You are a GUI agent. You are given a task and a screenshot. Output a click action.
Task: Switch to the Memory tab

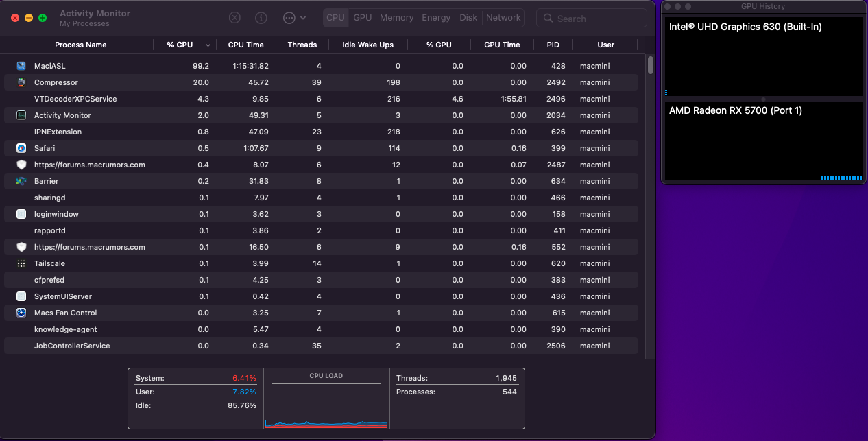click(x=396, y=18)
